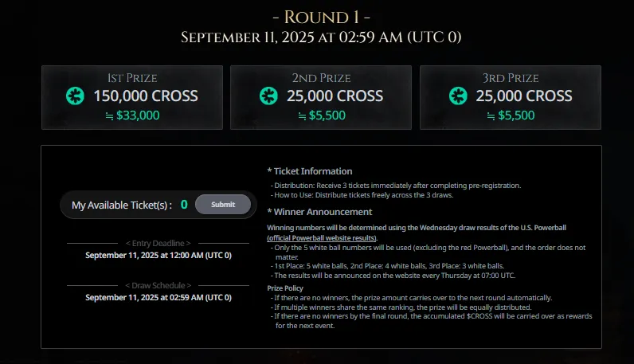This screenshot has width=634, height=364.
Task: Click the Entry Deadline date text
Action: click(x=158, y=255)
